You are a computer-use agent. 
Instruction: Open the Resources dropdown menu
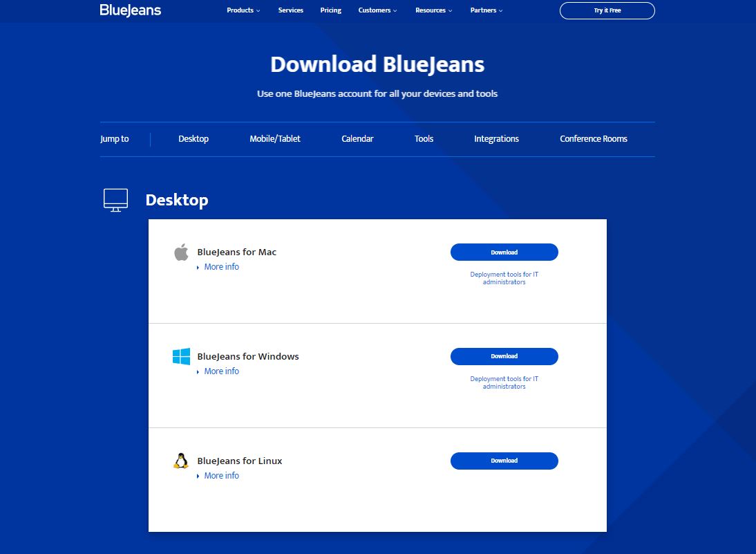tap(433, 10)
